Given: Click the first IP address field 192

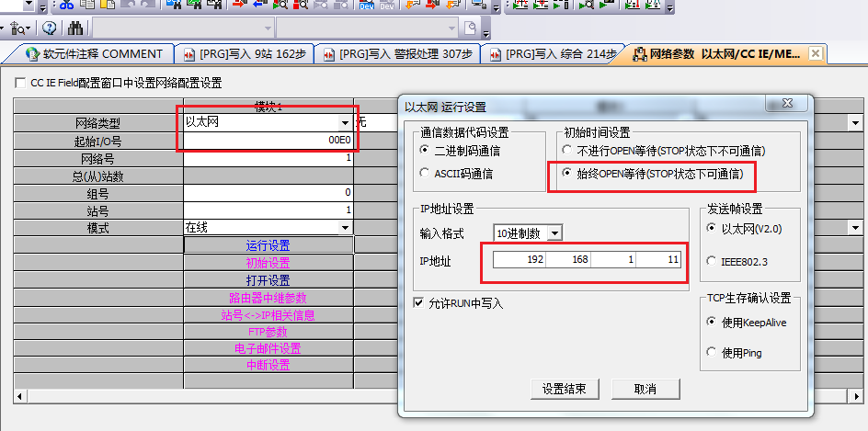Looking at the screenshot, I should point(520,261).
